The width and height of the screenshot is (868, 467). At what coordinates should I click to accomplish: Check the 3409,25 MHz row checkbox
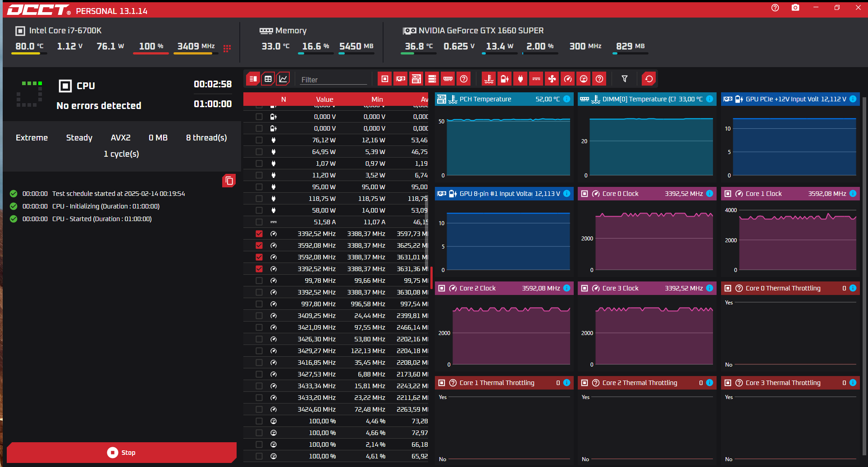point(259,316)
